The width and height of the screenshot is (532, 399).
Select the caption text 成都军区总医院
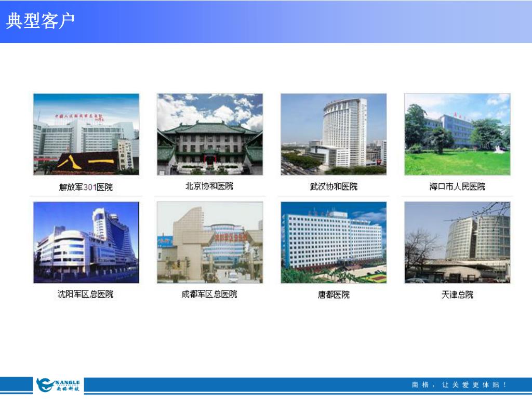click(x=209, y=294)
